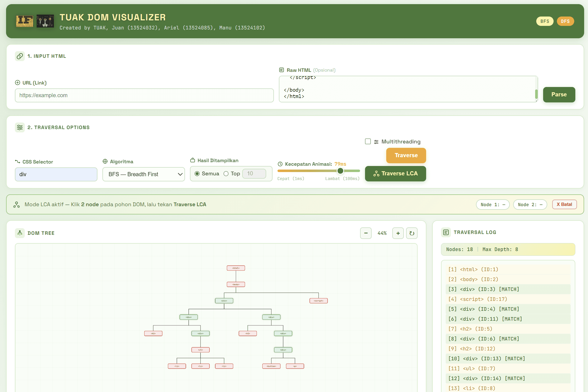Click the 44% zoom level readout
Screen dimensions: 588x392
[382, 233]
